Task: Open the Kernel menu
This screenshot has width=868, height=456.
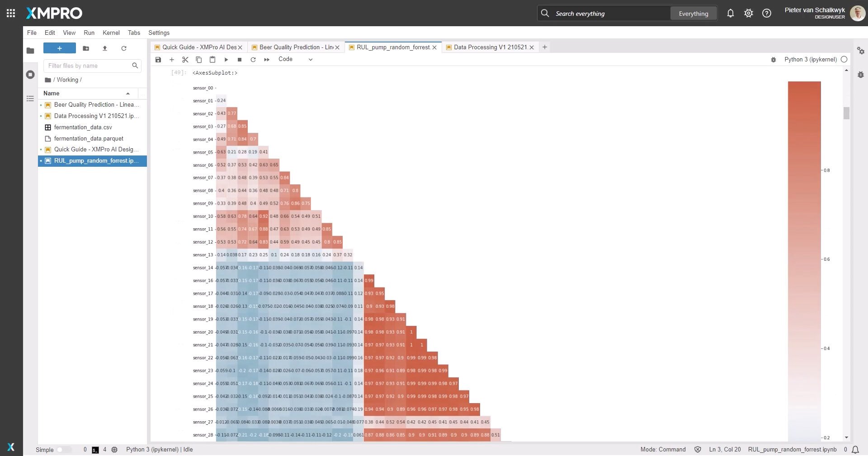Action: coord(111,33)
